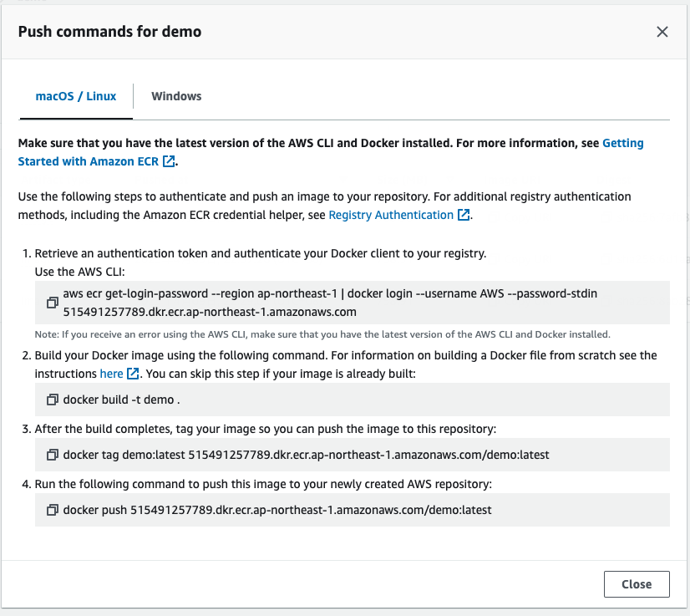690x616 pixels.
Task: Click the docker login command text
Action: (330, 294)
